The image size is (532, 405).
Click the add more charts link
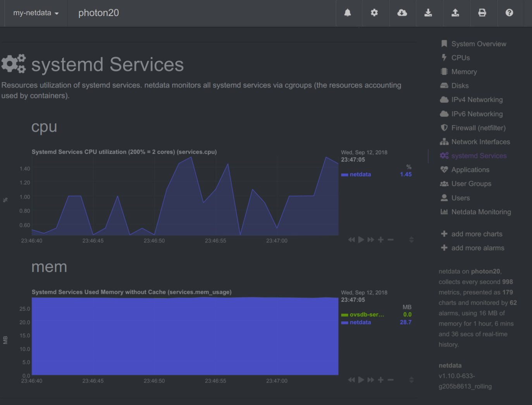click(x=477, y=234)
